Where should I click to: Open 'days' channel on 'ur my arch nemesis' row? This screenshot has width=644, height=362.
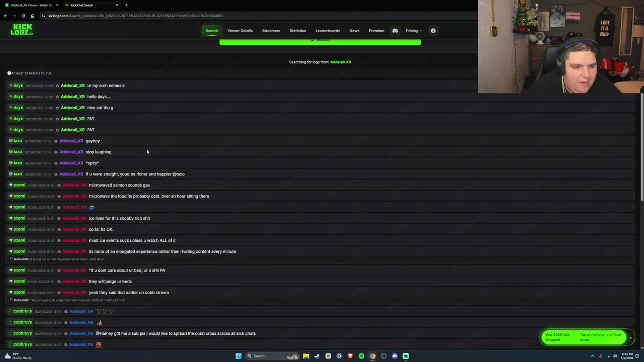[16, 85]
